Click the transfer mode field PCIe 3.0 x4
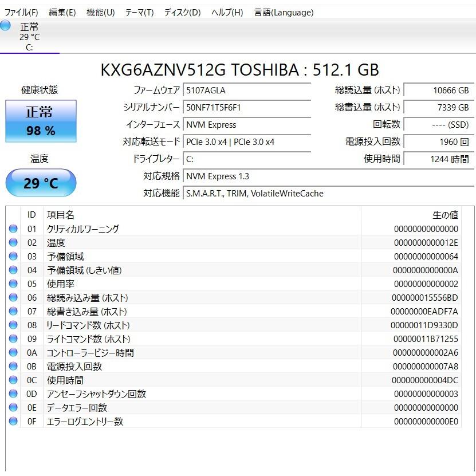Image resolution: width=476 pixels, height=476 pixels. (x=247, y=141)
